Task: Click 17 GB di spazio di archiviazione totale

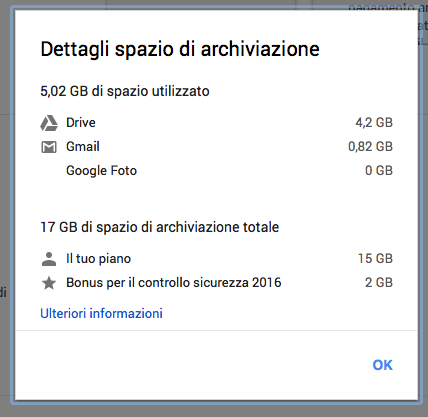Action: [x=160, y=227]
